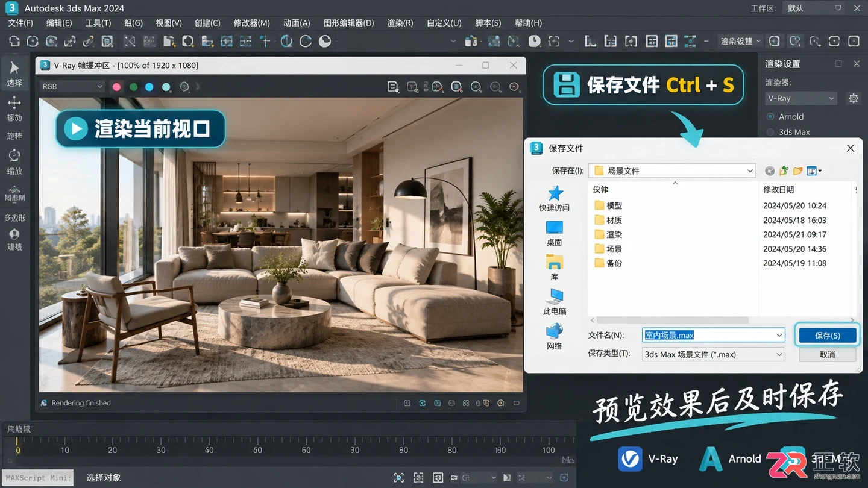Image resolution: width=868 pixels, height=488 pixels.
Task: Open 网络 network location
Action: tap(554, 337)
